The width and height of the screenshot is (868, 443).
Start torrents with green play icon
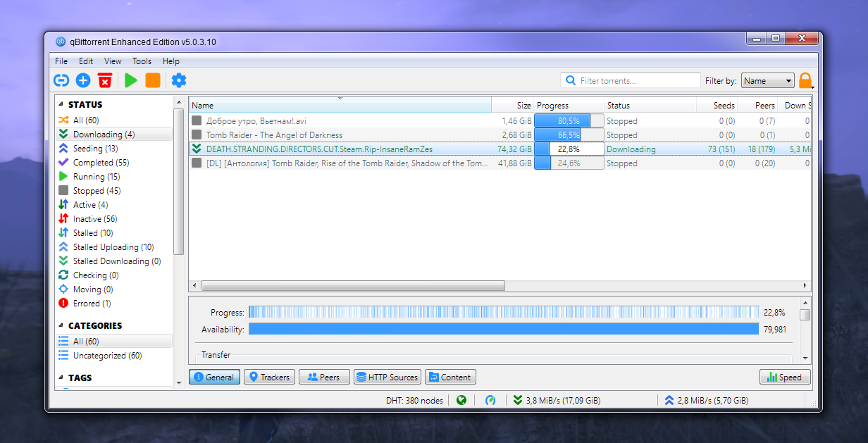[131, 80]
